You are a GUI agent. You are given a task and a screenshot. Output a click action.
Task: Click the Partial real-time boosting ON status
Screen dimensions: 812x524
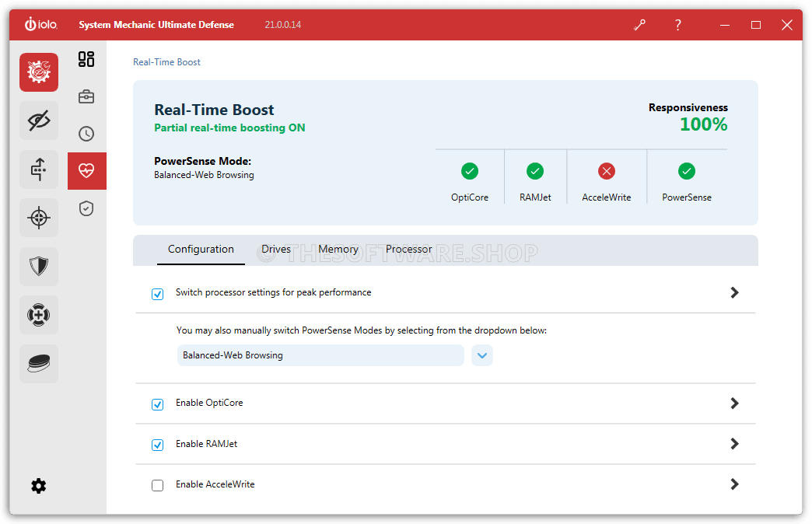(x=229, y=128)
